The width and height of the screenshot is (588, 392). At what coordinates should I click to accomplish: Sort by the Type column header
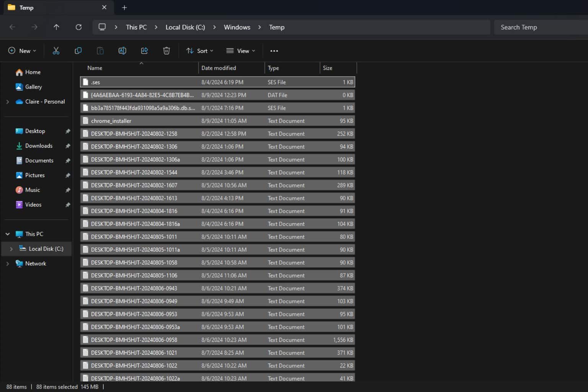pyautogui.click(x=292, y=68)
